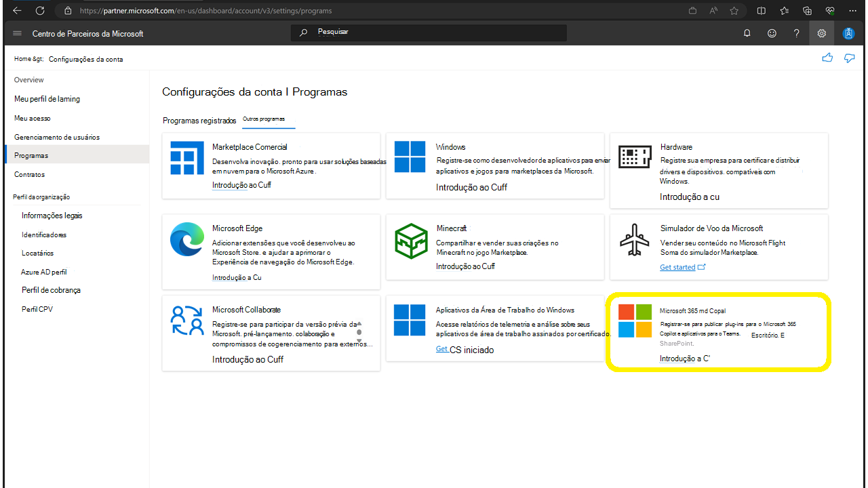868x488 pixels.
Task: Open the hamburger navigation menu
Action: 17,33
